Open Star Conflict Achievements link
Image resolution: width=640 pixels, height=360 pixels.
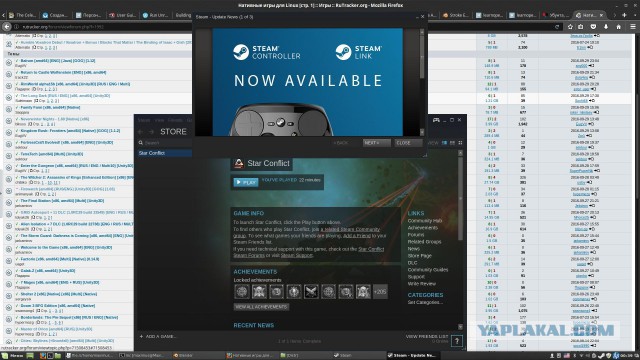423,228
